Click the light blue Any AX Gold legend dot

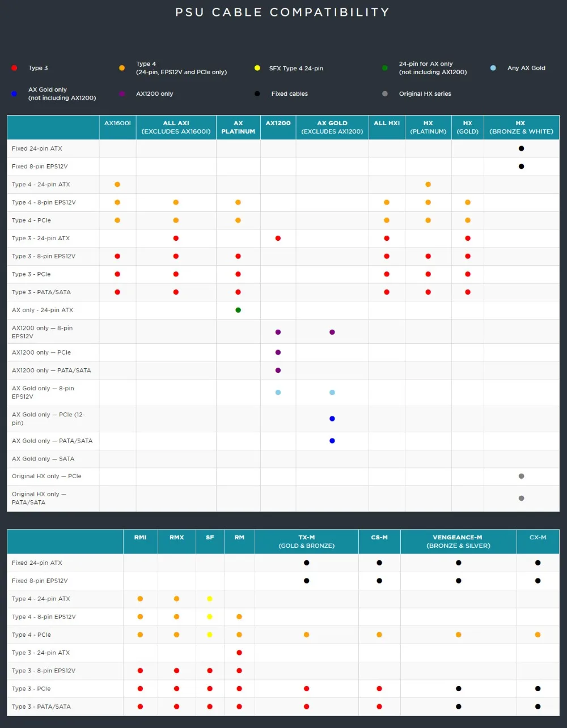[x=493, y=68]
